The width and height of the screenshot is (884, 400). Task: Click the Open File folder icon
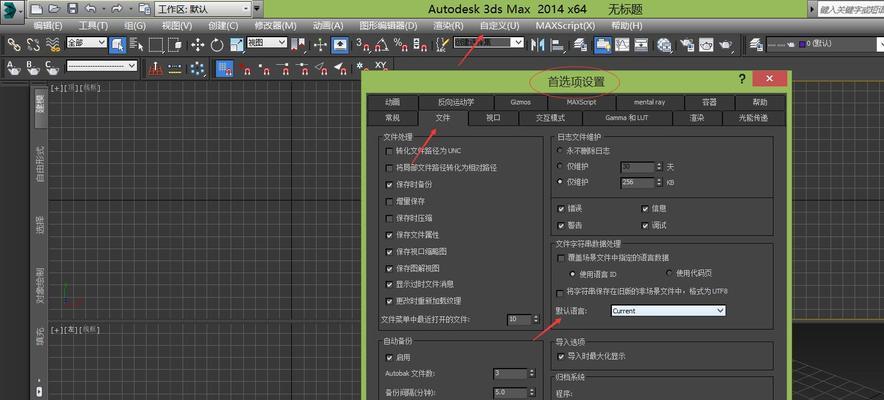click(54, 10)
